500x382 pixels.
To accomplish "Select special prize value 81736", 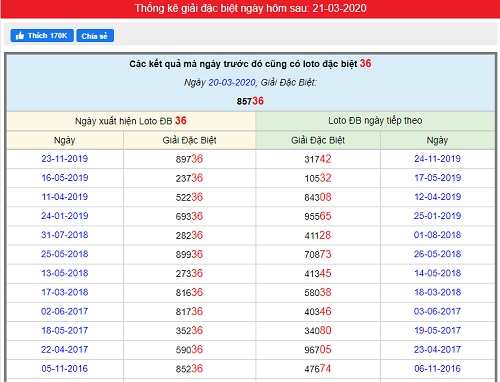I will point(189,311).
